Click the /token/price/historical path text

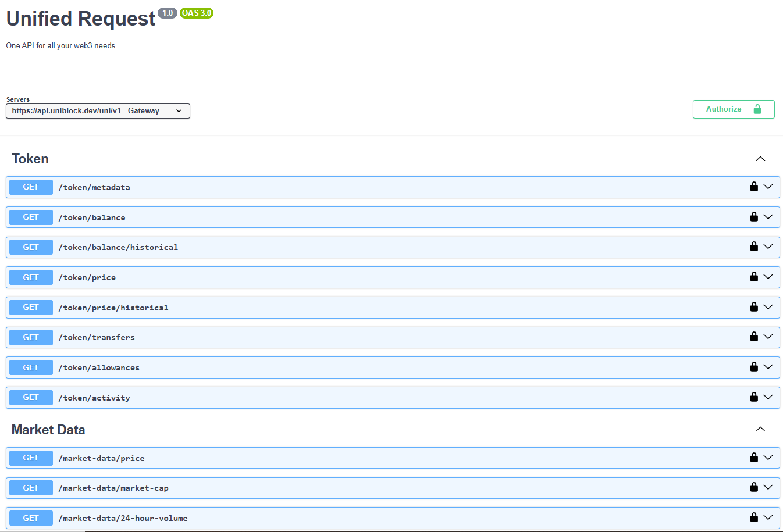tap(113, 308)
